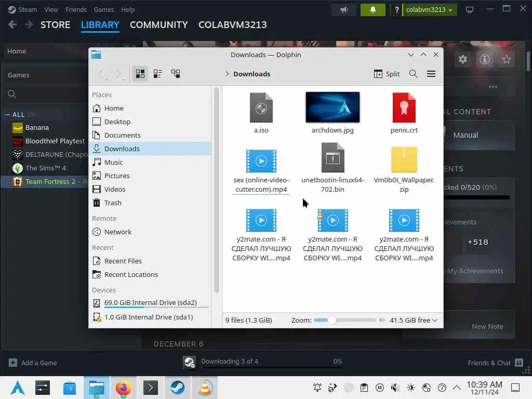This screenshot has width=532, height=399.
Task: Open Manual link in Steam
Action: pyautogui.click(x=465, y=135)
